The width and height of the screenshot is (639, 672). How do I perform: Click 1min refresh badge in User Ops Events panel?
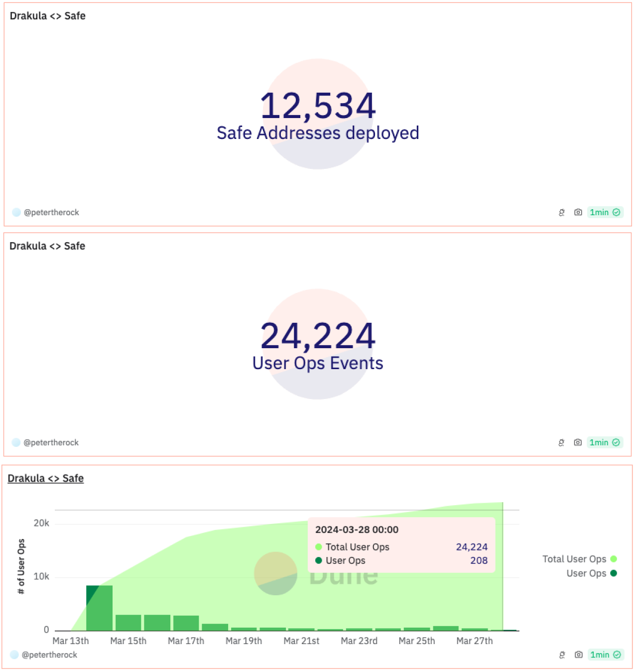click(x=604, y=442)
